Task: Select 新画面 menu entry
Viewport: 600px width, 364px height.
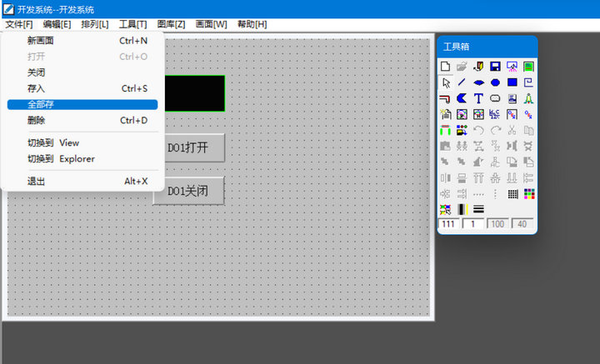Action: pos(42,40)
